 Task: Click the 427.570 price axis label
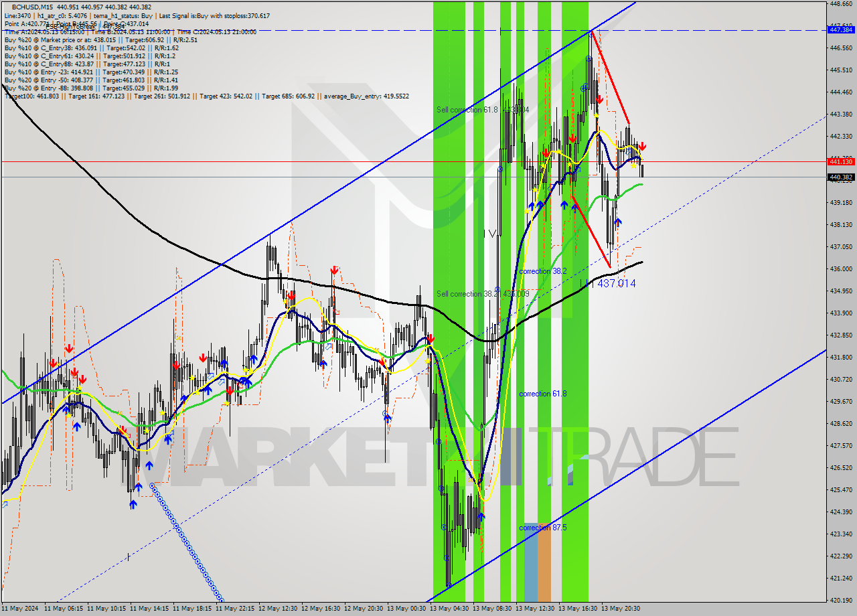(842, 445)
